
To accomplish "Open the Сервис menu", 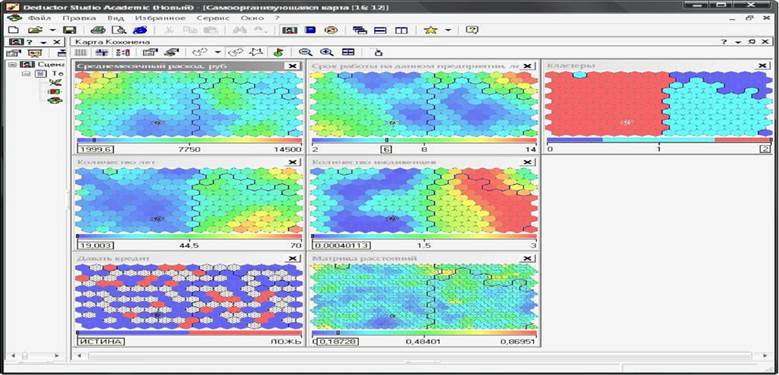I will [x=213, y=17].
